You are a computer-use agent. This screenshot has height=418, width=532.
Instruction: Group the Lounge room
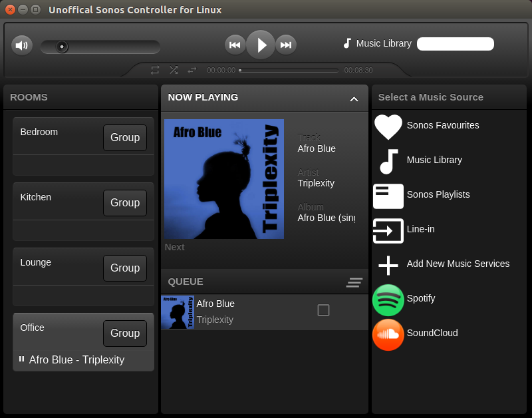(125, 268)
